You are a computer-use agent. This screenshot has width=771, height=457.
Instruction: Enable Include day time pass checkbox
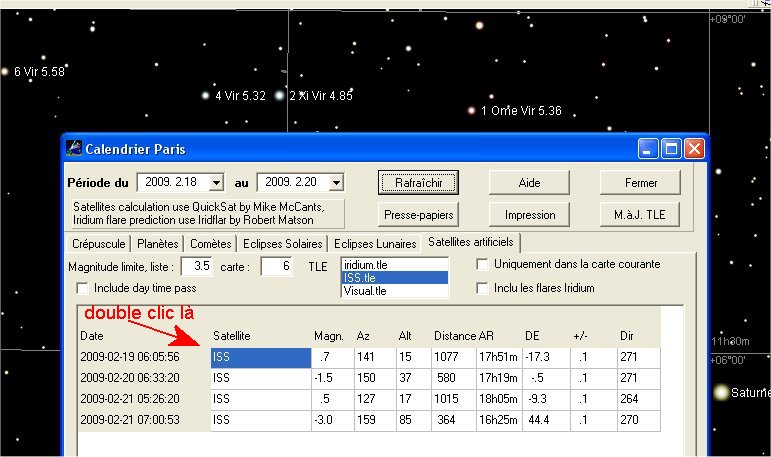tap(82, 288)
